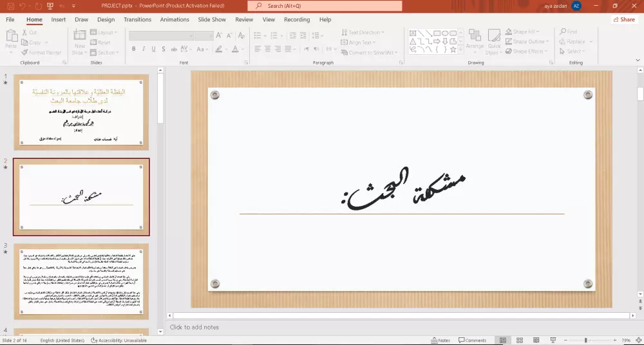Switch to Slide Sorter view icon

(520, 340)
